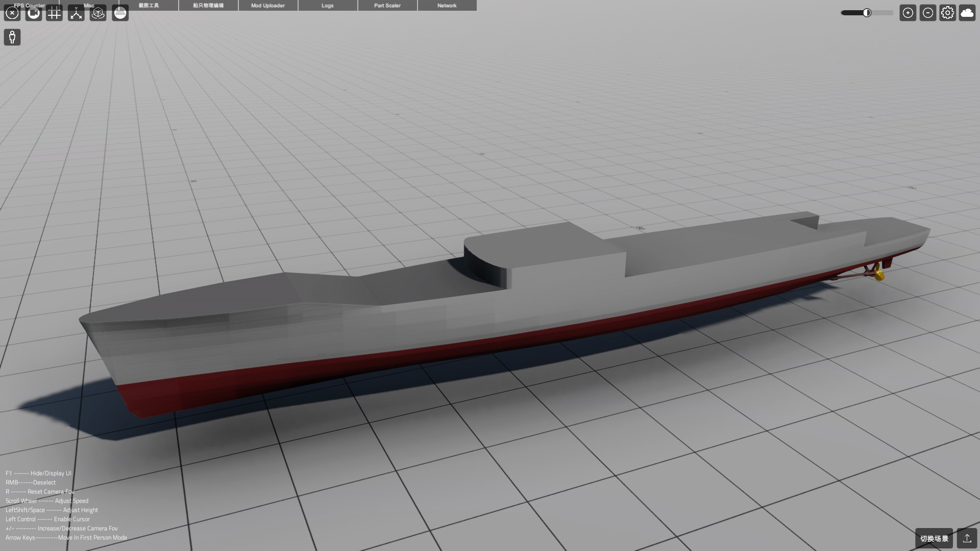The image size is (980, 551).
Task: Click the XYZ axis gizmo icon
Action: tap(76, 13)
